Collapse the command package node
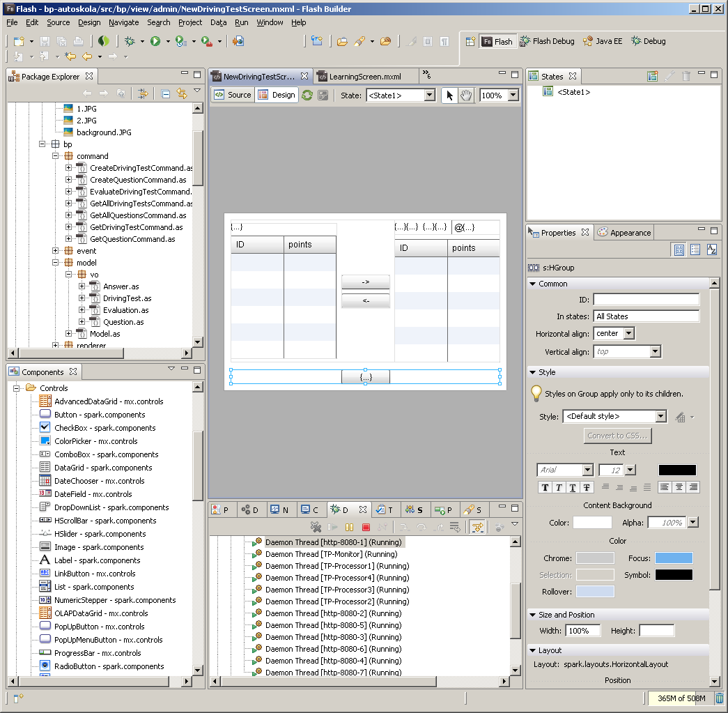The width and height of the screenshot is (728, 713). click(x=55, y=156)
